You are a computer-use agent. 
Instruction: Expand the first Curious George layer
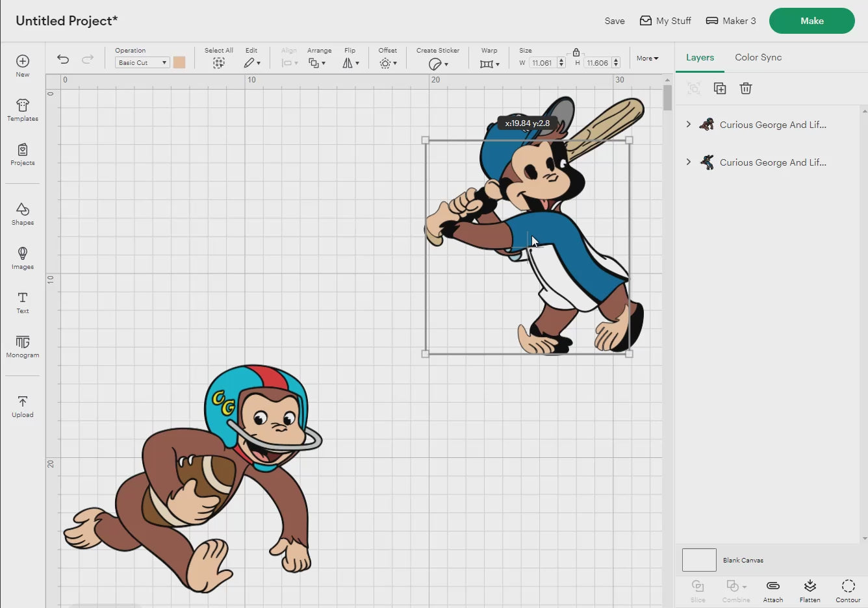pyautogui.click(x=689, y=124)
